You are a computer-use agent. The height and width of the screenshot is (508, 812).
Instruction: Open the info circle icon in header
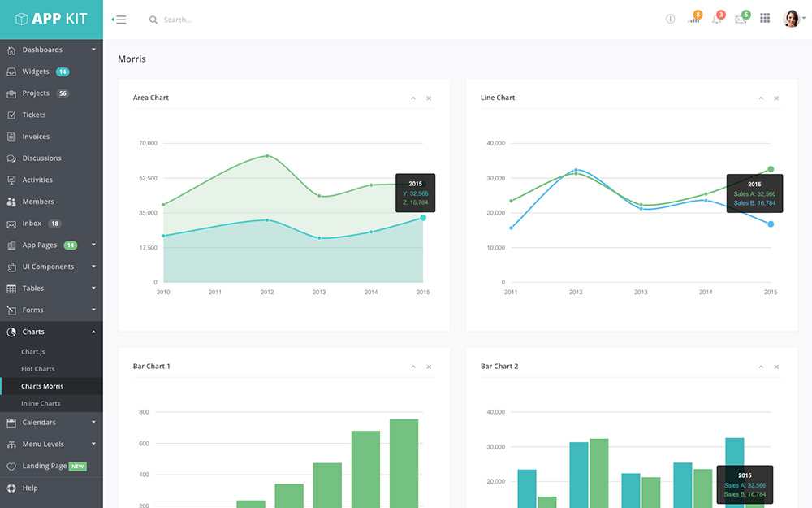(670, 20)
